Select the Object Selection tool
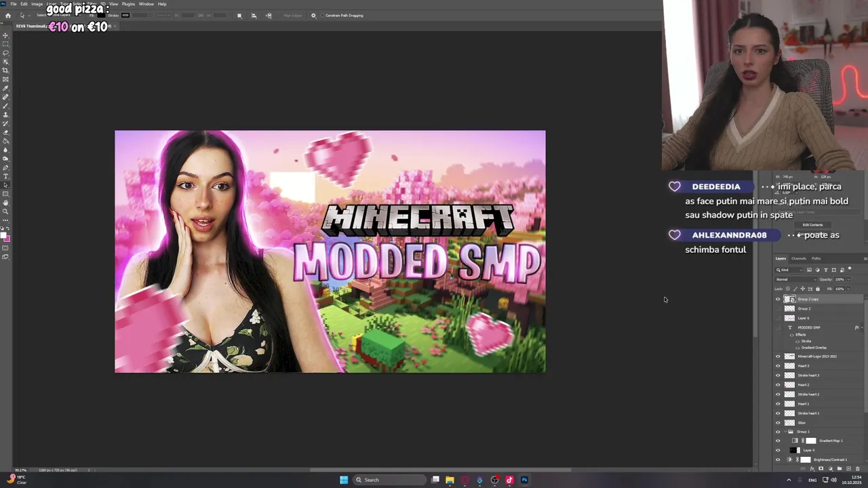 (x=5, y=61)
